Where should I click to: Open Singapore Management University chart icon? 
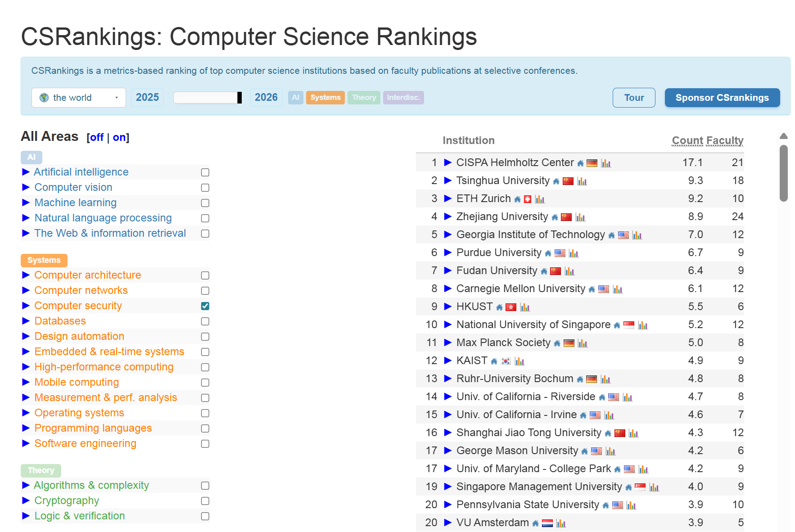click(x=654, y=487)
